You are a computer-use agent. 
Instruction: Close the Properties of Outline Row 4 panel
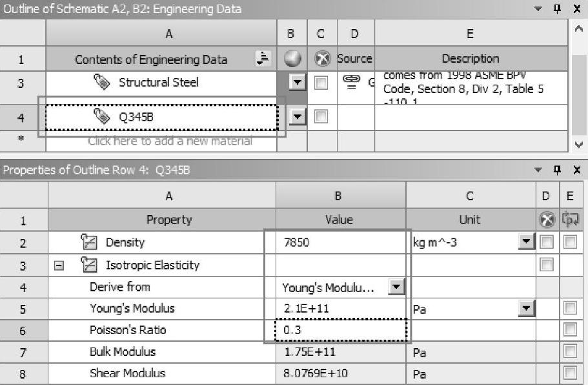(x=577, y=170)
